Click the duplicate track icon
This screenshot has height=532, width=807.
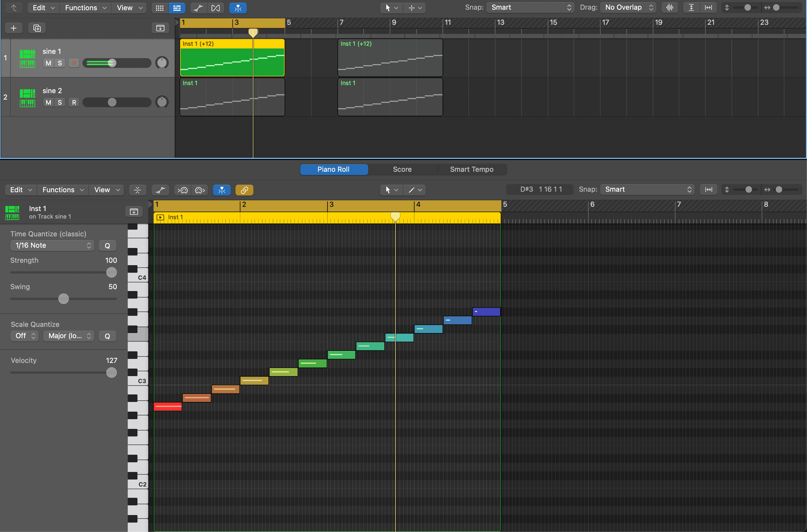click(x=37, y=28)
